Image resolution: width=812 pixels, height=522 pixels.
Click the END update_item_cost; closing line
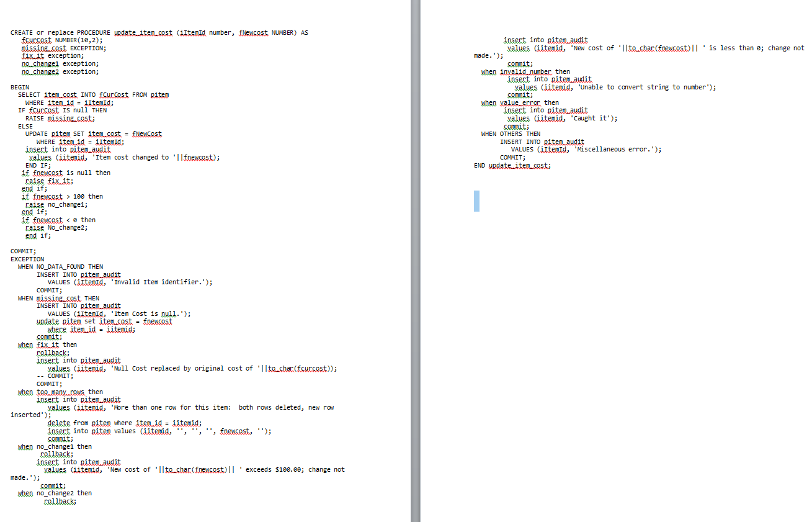click(512, 164)
